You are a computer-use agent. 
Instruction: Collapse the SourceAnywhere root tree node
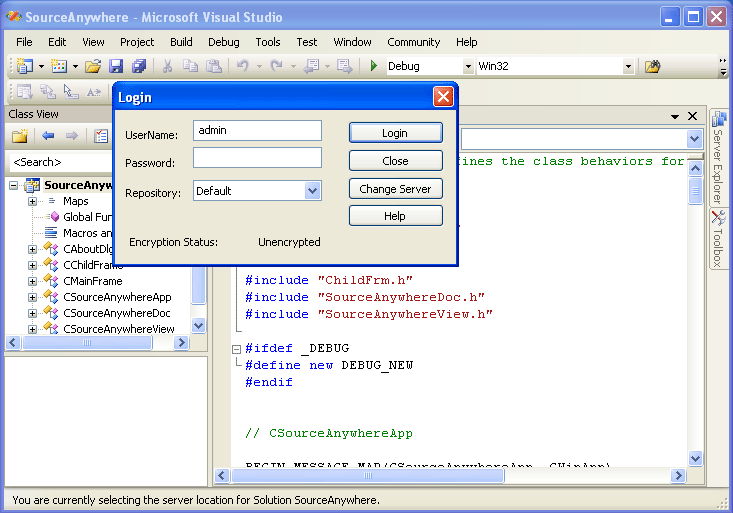click(14, 186)
